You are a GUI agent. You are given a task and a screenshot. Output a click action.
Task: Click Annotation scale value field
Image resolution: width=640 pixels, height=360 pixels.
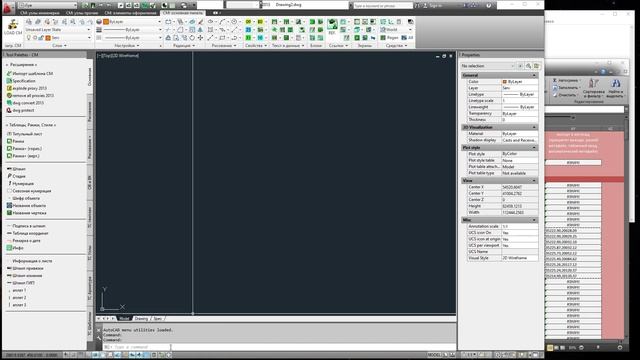pos(519,226)
